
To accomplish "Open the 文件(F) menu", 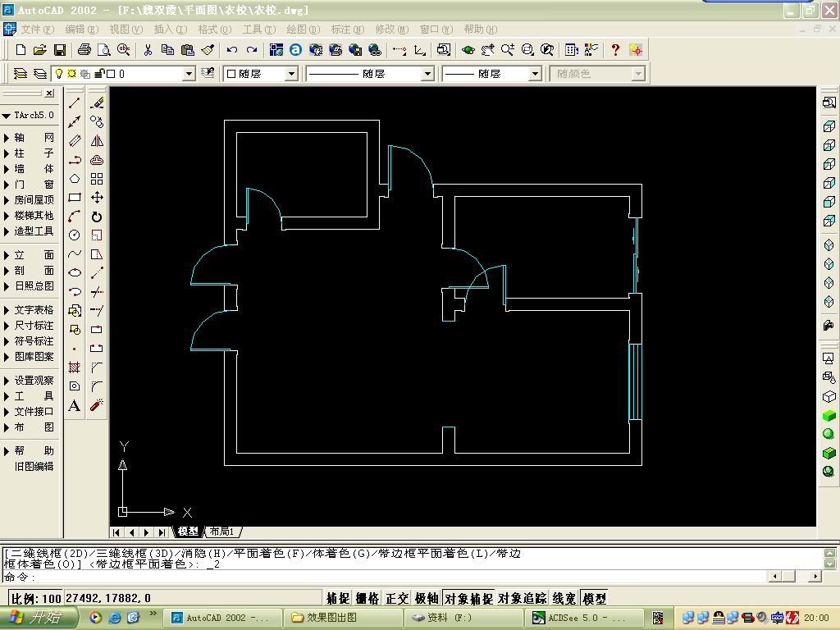I will tap(38, 30).
